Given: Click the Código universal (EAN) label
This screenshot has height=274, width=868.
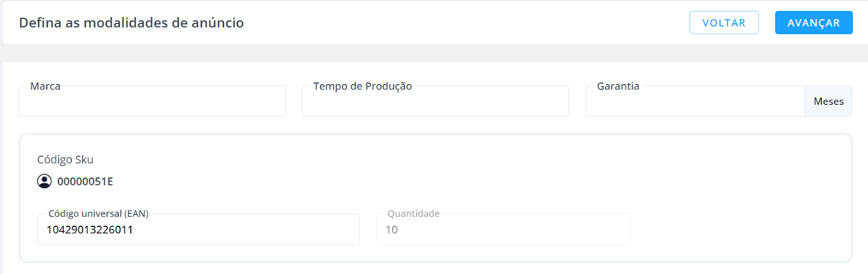Looking at the screenshot, I should coord(98,214).
